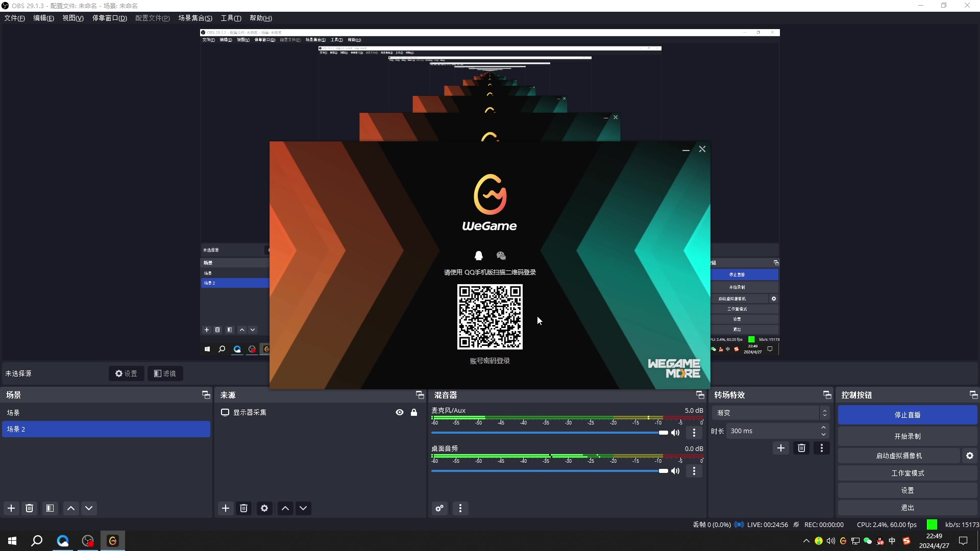
Task: Open mixer panel menu three-dots icon
Action: pos(460,508)
